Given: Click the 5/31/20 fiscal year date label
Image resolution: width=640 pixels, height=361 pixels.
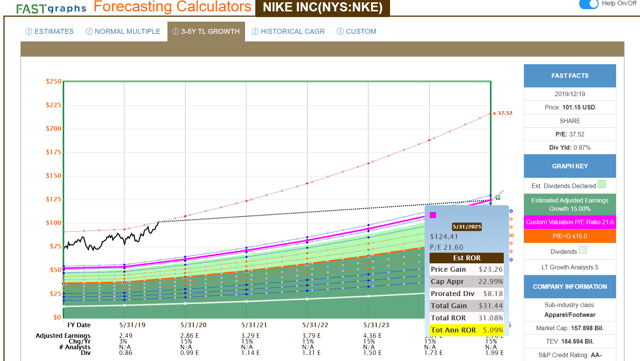Looking at the screenshot, I should click(x=193, y=325).
